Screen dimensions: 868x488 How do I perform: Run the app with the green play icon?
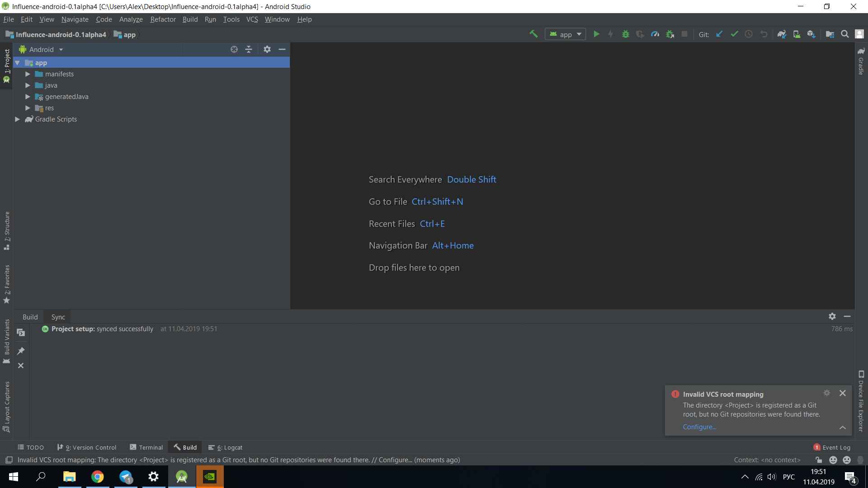click(x=596, y=34)
